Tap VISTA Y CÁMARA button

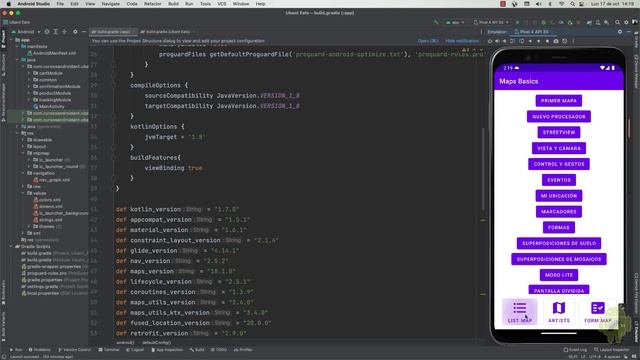[x=559, y=148]
